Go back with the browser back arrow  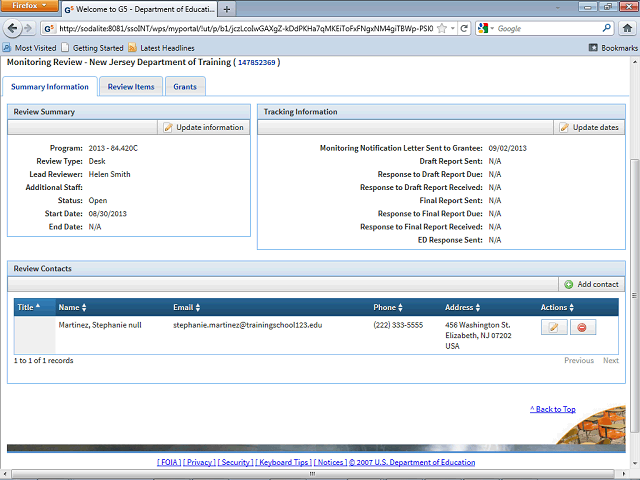12,28
